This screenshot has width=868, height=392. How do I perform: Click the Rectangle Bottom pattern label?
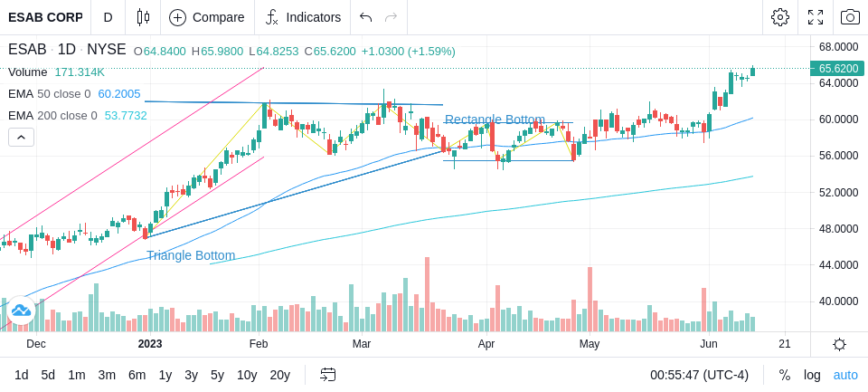495,120
